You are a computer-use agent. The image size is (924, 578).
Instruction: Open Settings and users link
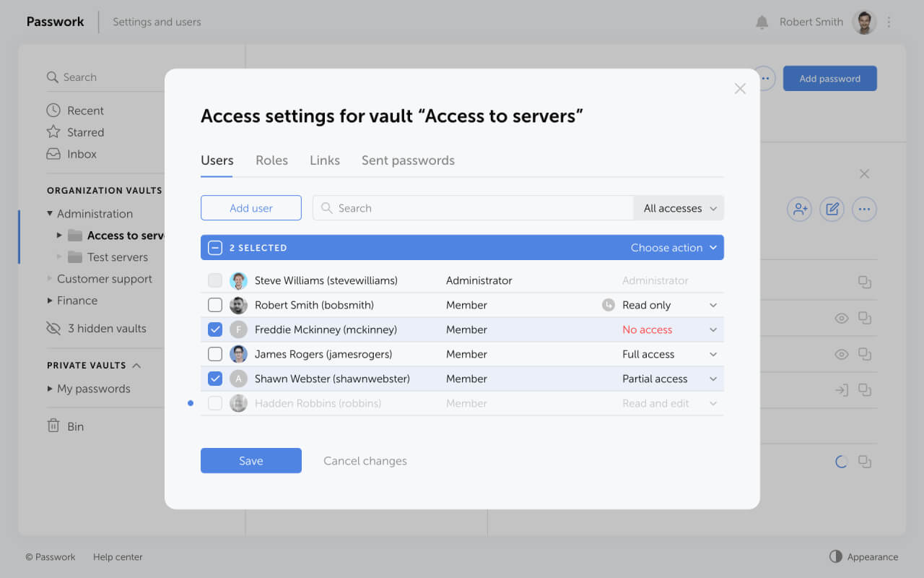click(x=157, y=22)
